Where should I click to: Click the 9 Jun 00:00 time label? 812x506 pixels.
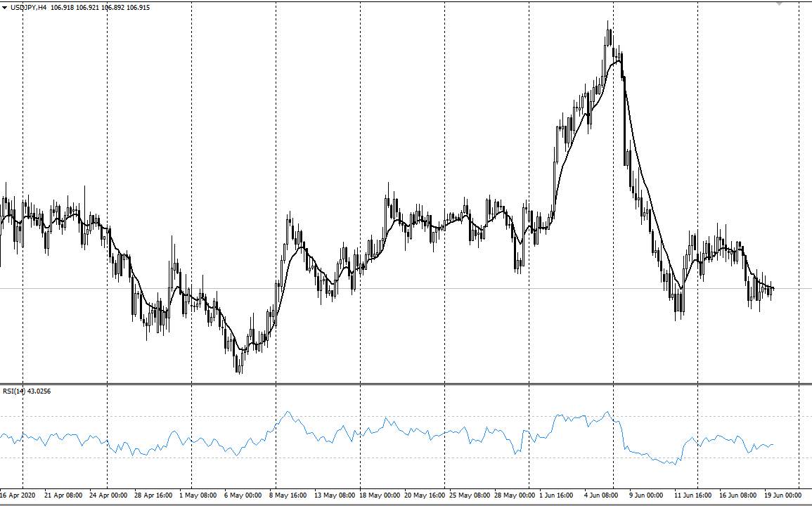click(646, 495)
